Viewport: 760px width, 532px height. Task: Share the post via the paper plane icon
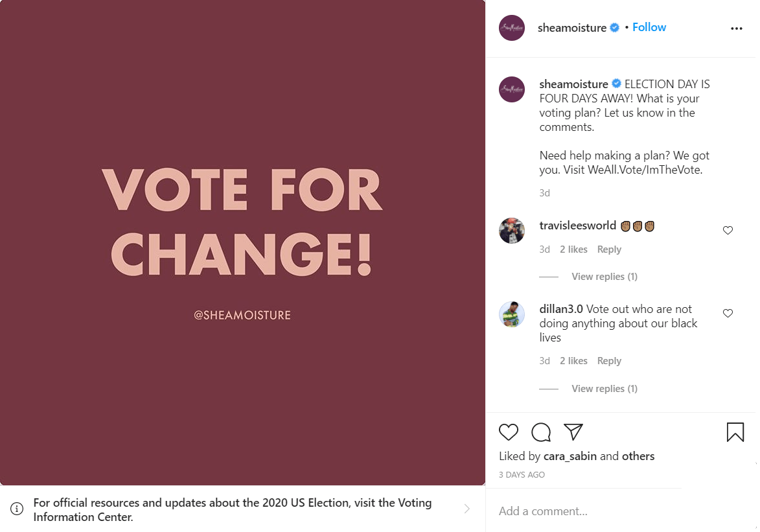tap(573, 431)
